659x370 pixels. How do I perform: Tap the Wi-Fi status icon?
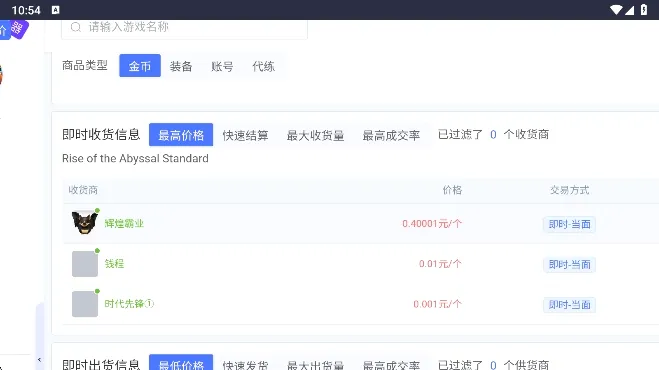coord(616,10)
